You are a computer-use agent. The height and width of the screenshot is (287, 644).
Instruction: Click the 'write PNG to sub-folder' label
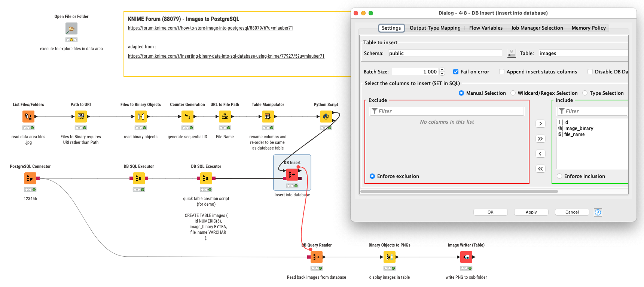tap(466, 277)
